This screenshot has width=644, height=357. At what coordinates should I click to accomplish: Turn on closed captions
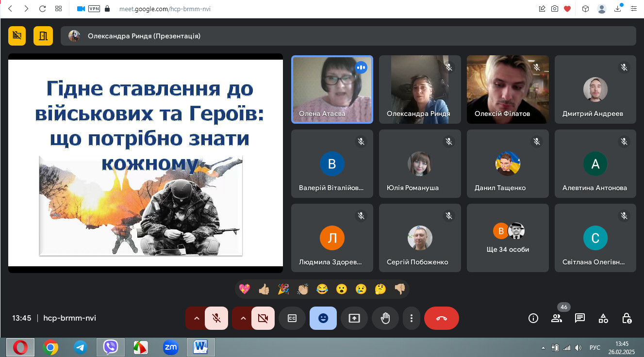point(292,318)
